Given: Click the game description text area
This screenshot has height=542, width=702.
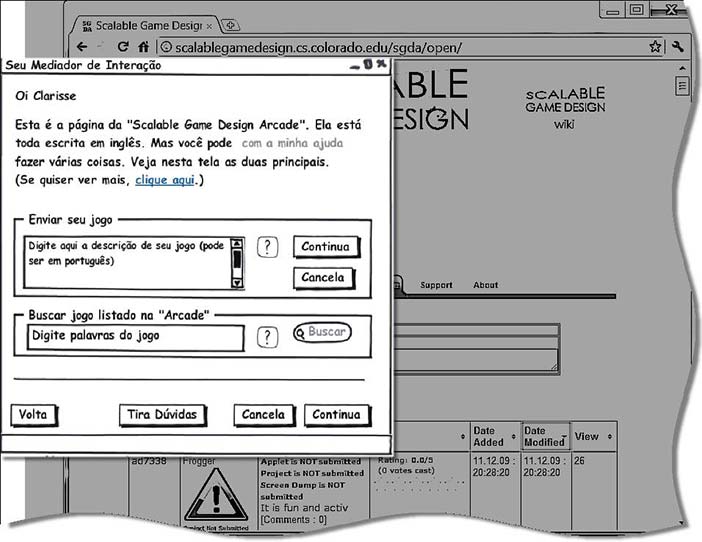Looking at the screenshot, I should (x=128, y=263).
